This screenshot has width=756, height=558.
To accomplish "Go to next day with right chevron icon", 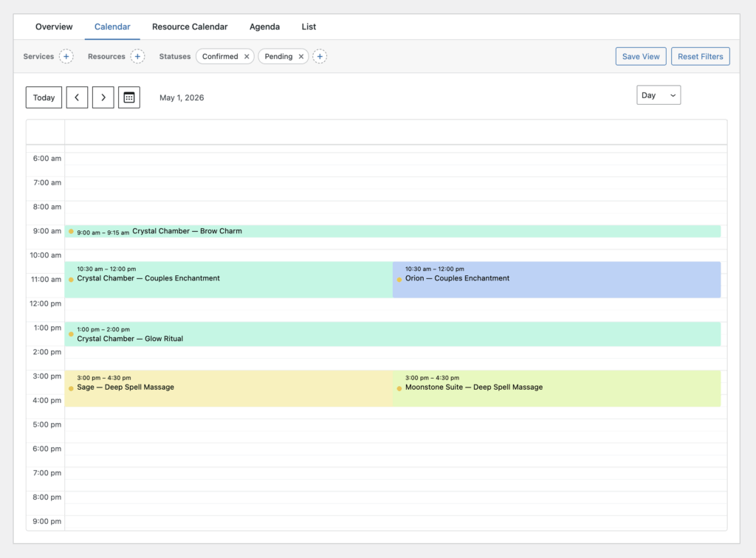I will click(103, 97).
